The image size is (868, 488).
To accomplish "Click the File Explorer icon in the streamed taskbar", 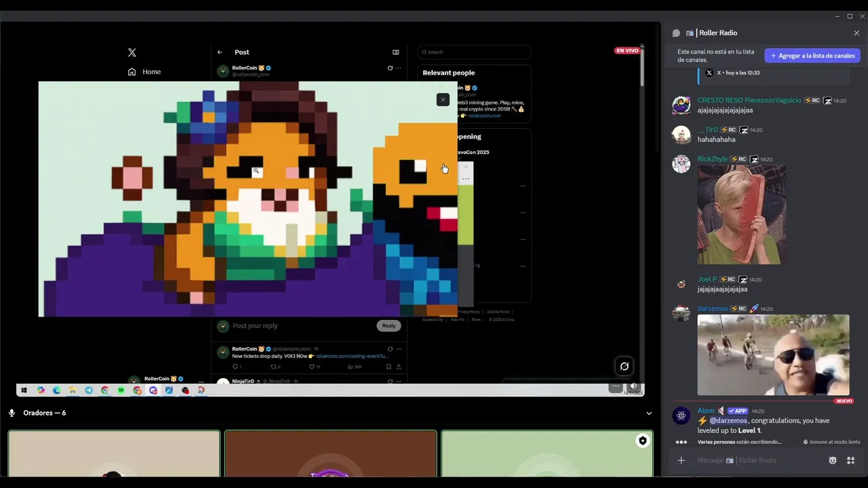I will click(73, 390).
